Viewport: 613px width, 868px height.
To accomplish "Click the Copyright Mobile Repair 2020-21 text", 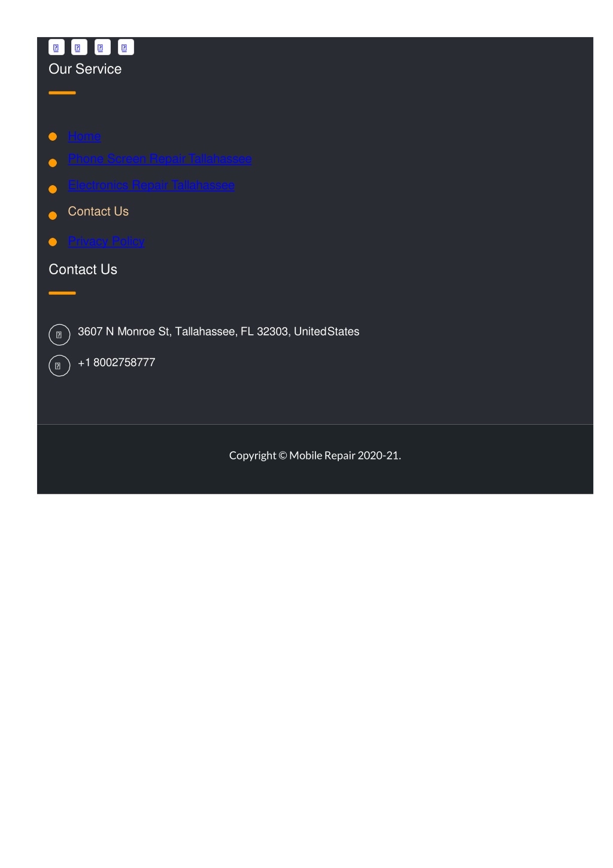I will point(315,455).
